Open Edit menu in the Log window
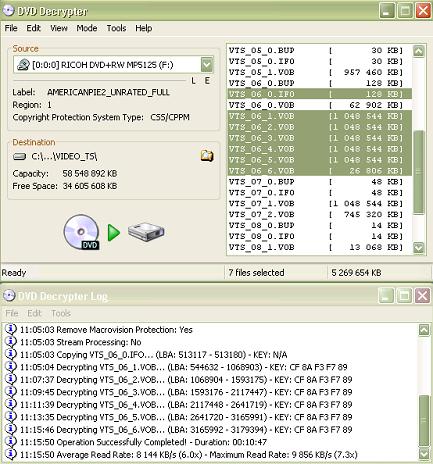The image size is (433, 464). [x=34, y=313]
